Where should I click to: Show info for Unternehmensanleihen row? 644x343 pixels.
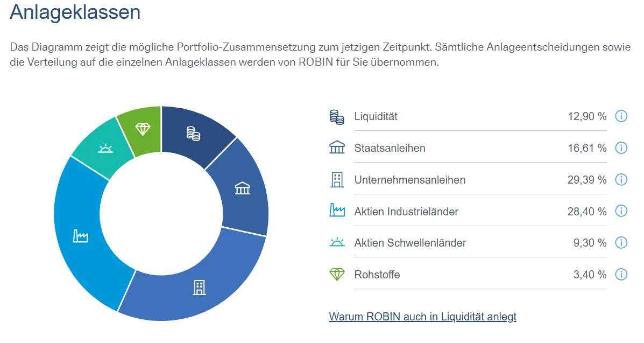tap(621, 180)
